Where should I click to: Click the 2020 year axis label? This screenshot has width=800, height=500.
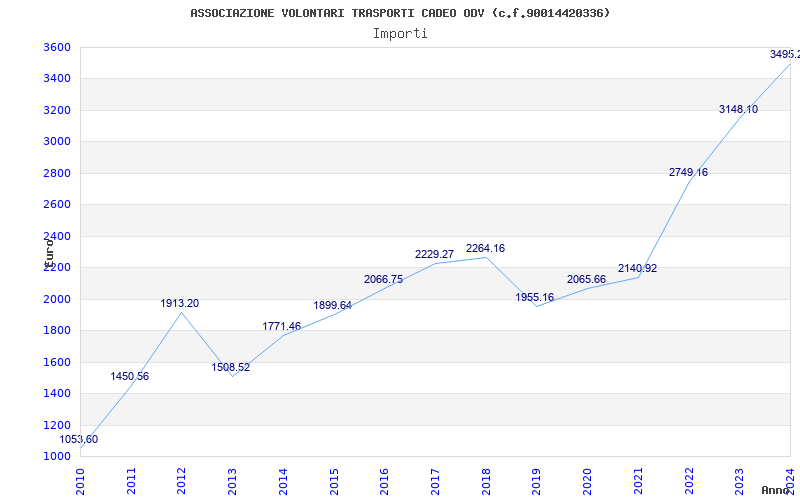(588, 482)
